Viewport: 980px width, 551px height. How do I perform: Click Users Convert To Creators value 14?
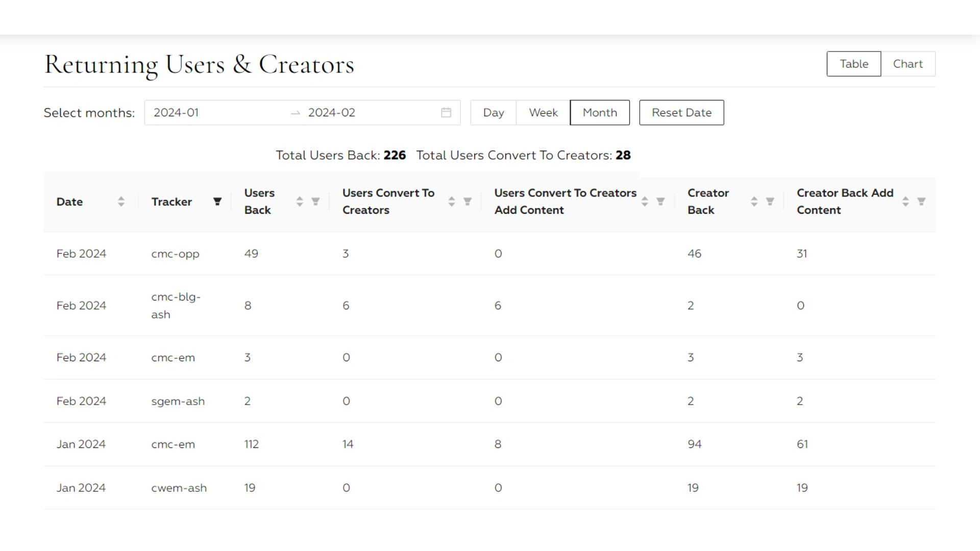[348, 444]
